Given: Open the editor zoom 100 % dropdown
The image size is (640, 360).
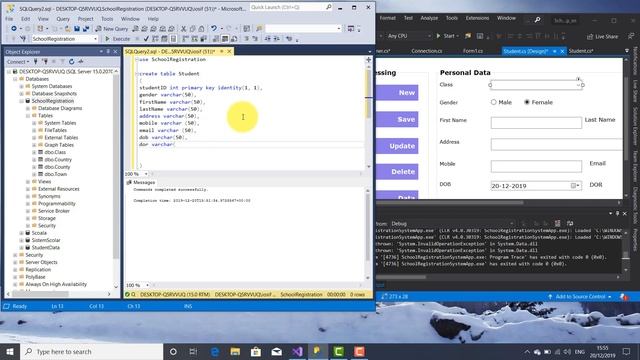Looking at the screenshot, I should click(146, 174).
